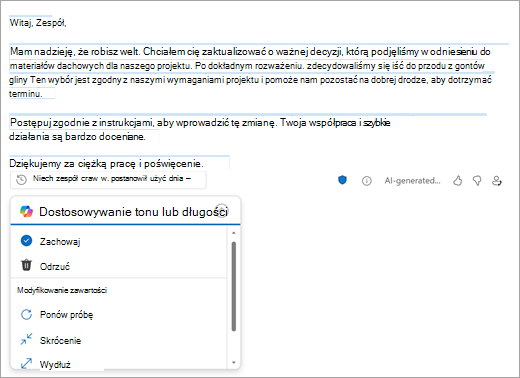
Task: Click the Zachowaj blue checkmark icon
Action: point(26,241)
